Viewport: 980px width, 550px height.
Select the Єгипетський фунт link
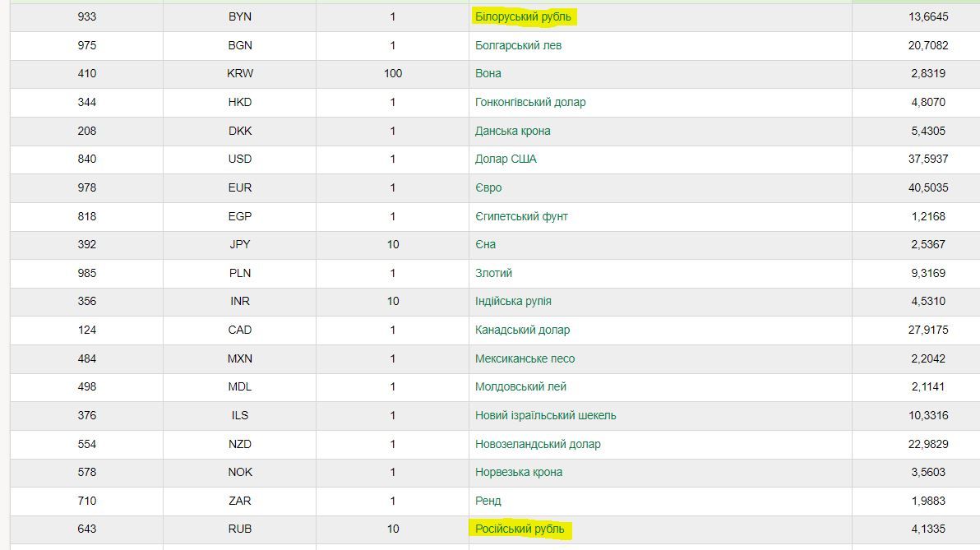click(521, 216)
